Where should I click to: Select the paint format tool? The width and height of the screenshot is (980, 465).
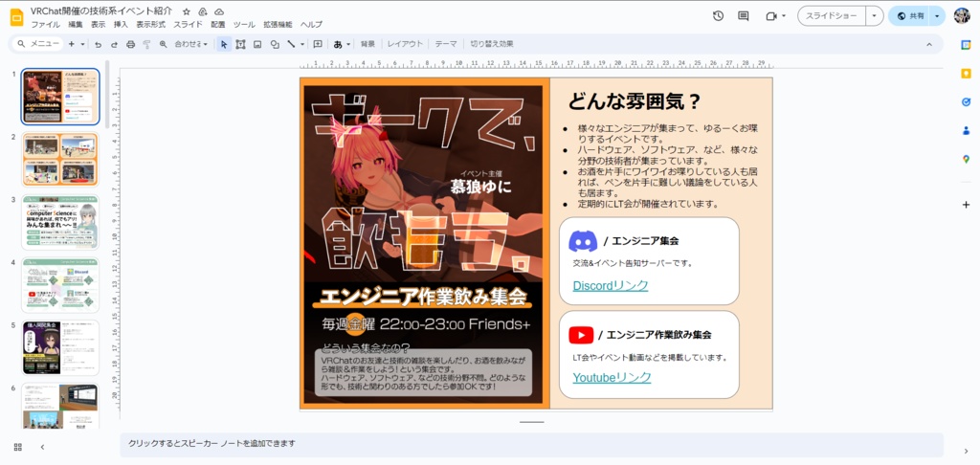pyautogui.click(x=146, y=44)
